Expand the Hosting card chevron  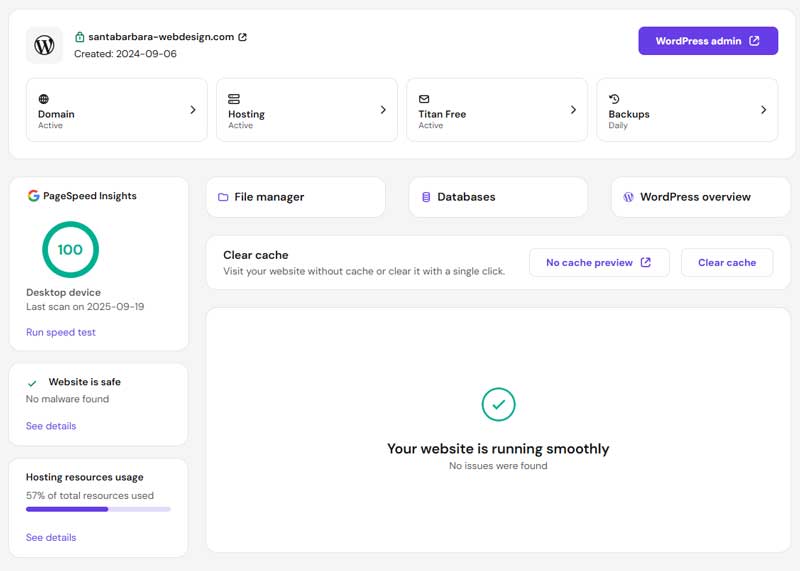tap(383, 110)
